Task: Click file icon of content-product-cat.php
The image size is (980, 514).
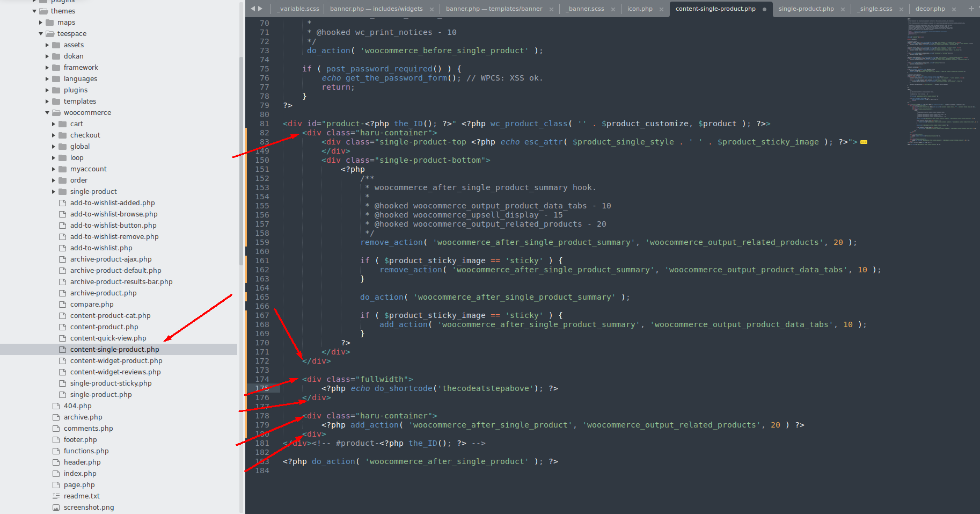Action: (x=63, y=316)
